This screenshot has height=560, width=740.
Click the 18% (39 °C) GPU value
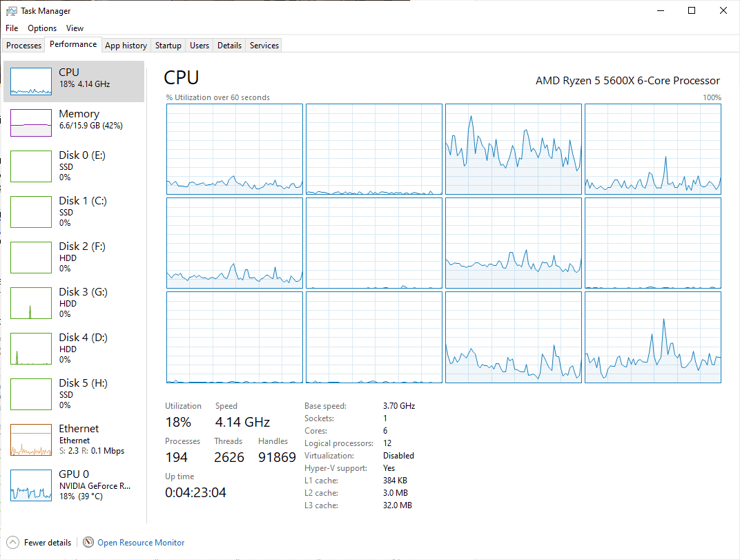[x=81, y=496]
